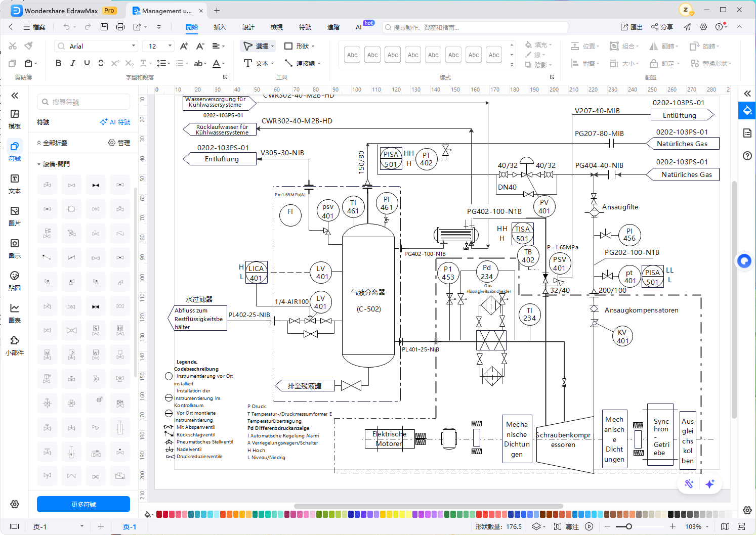This screenshot has width=756, height=535.
Task: Click the Print icon in the top toolbar
Action: tap(120, 27)
